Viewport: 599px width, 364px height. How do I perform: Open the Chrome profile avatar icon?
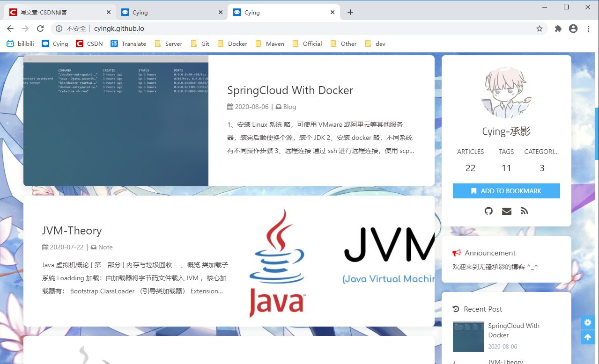coord(573,29)
